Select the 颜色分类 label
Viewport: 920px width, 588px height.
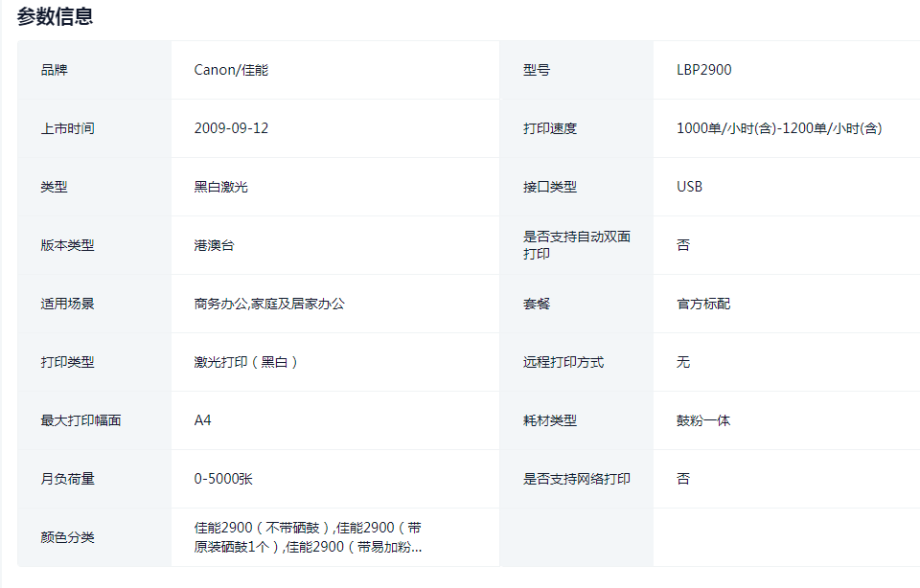[67, 537]
